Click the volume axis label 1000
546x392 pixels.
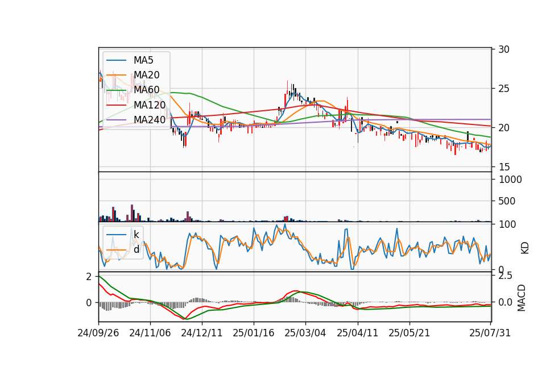click(511, 180)
